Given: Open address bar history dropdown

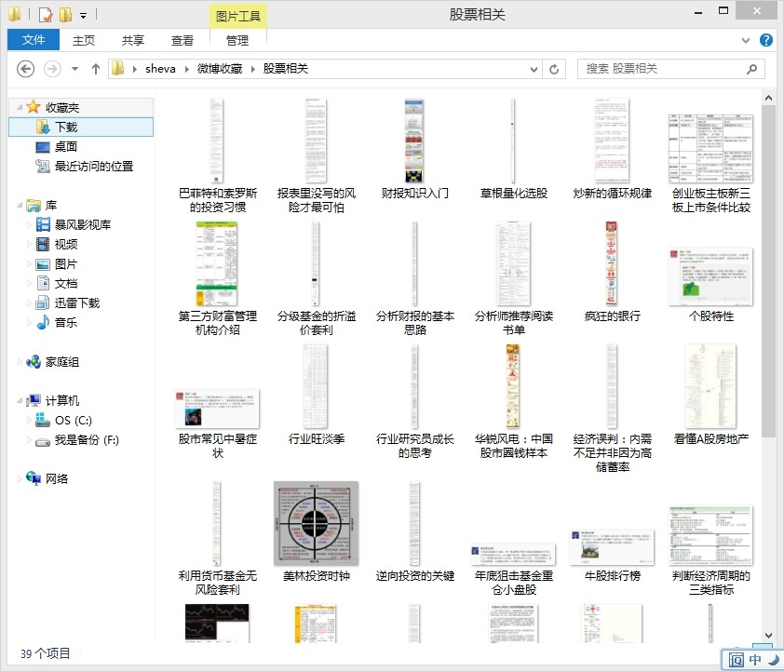Looking at the screenshot, I should (x=534, y=69).
